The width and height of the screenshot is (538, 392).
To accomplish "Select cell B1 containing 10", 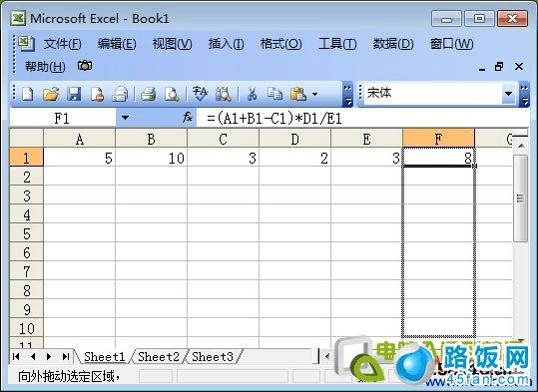I will 152,158.
